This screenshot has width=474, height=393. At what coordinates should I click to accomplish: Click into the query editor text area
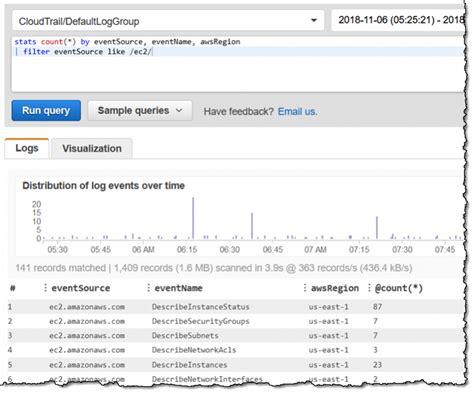238,64
